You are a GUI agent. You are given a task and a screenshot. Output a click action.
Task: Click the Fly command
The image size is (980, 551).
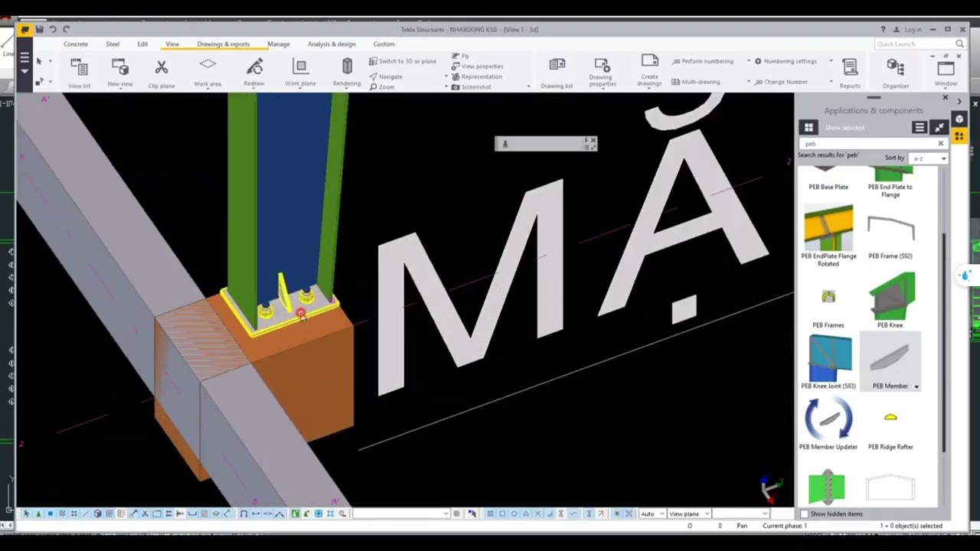(x=460, y=56)
